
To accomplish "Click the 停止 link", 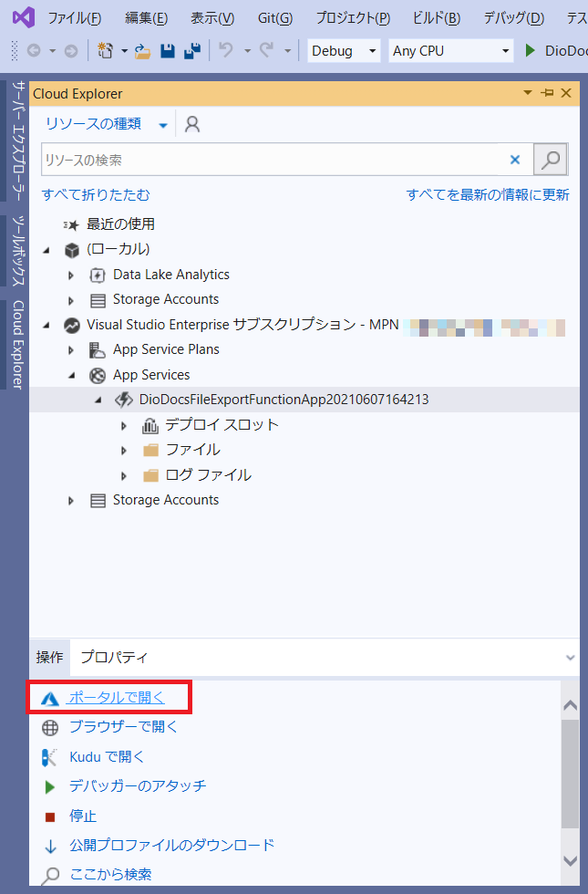I will (x=83, y=816).
